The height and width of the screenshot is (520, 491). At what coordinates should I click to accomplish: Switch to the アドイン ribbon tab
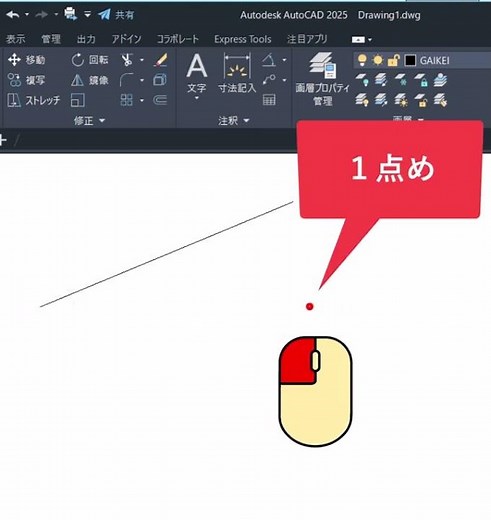(127, 39)
